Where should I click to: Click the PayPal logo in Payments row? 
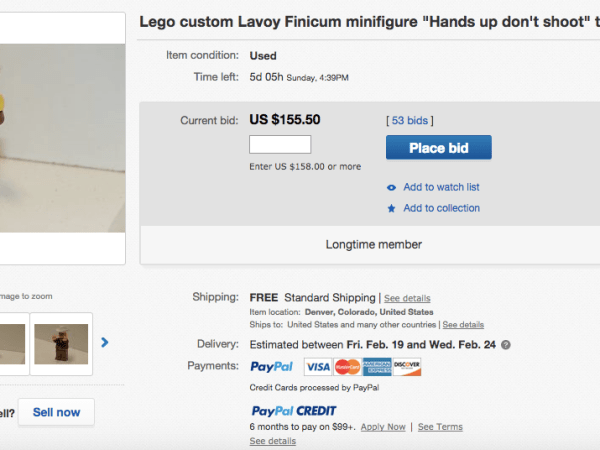tap(270, 367)
